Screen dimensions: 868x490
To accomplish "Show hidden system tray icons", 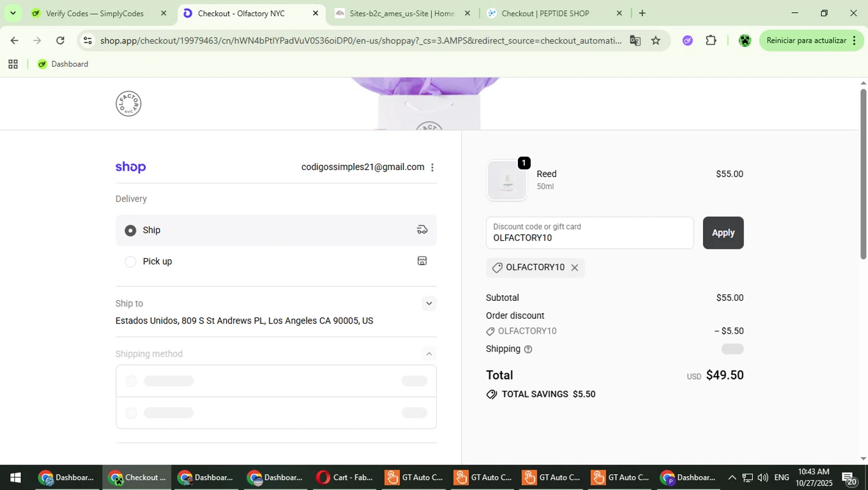I will click(x=732, y=477).
